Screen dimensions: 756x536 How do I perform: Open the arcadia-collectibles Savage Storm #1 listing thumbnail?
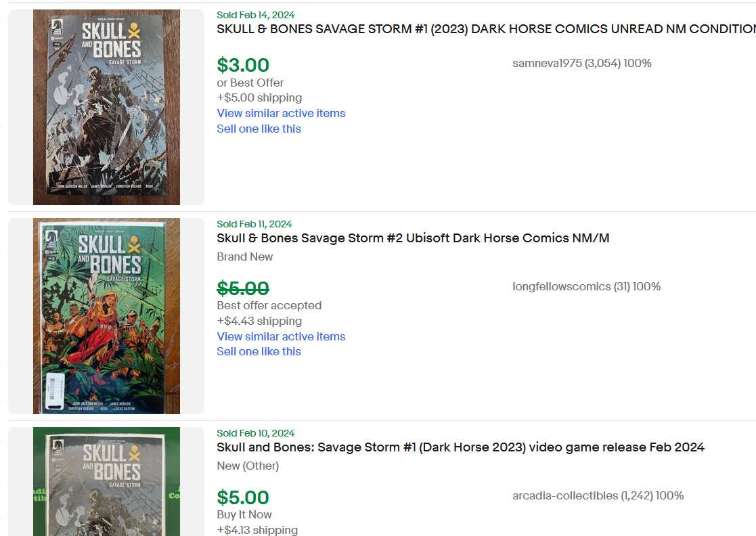[x=106, y=482]
